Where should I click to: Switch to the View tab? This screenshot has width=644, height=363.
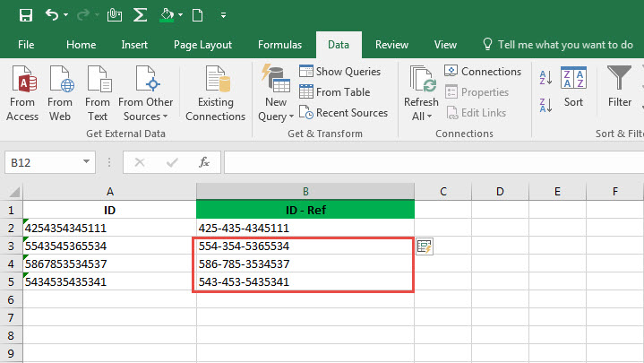[445, 45]
